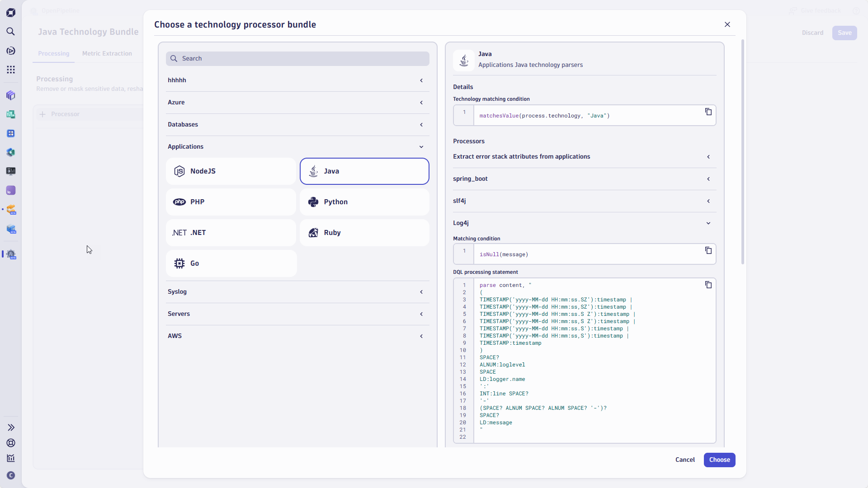The width and height of the screenshot is (868, 488).
Task: Copy the technology matching condition code
Action: (708, 112)
